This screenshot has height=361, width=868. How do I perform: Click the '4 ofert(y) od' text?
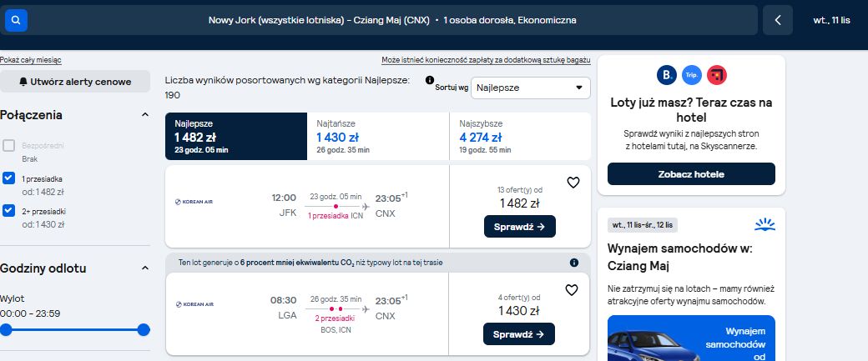click(x=518, y=298)
